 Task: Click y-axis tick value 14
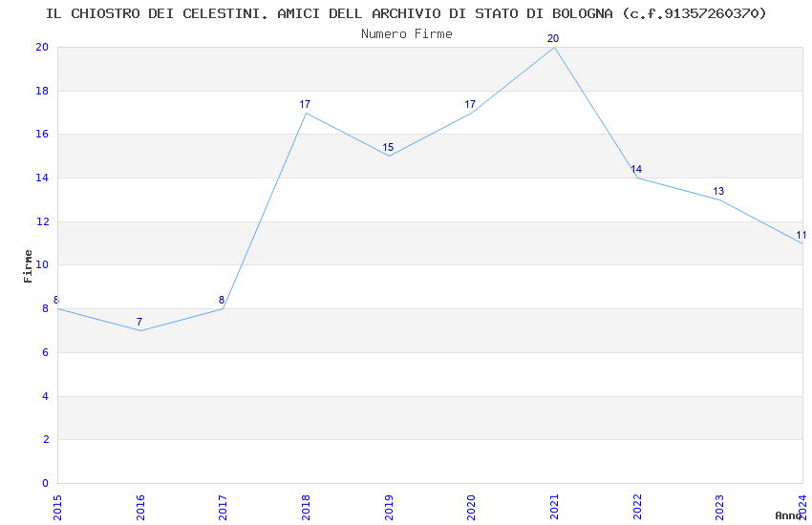tap(42, 178)
